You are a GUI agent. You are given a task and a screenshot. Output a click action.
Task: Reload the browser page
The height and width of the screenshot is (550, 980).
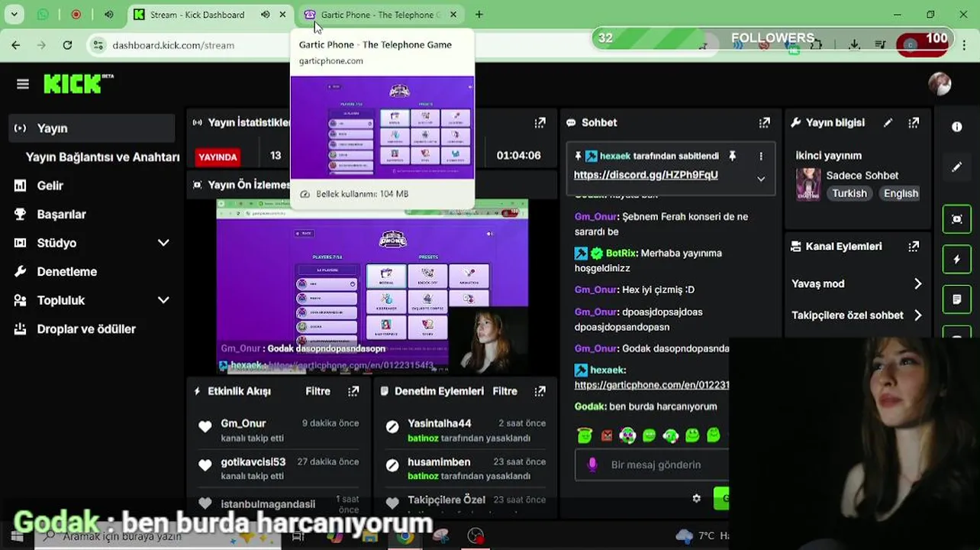(x=67, y=45)
